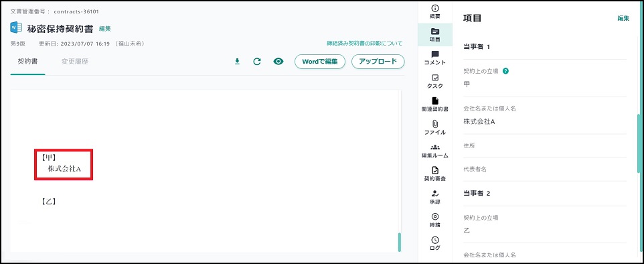Open the 編集ルーム editing room panel
Viewport: 644px width, 264px height.
pyautogui.click(x=435, y=151)
